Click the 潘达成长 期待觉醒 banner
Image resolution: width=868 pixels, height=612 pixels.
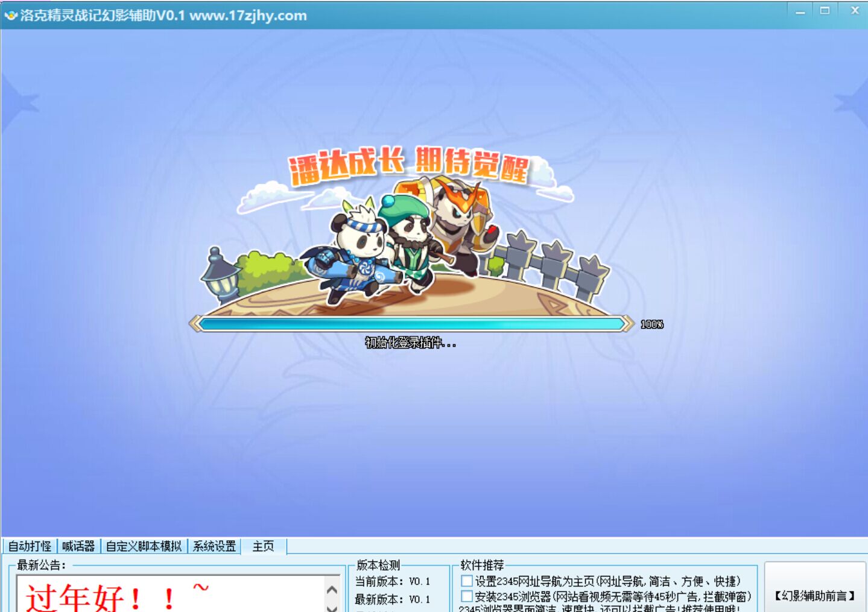408,165
